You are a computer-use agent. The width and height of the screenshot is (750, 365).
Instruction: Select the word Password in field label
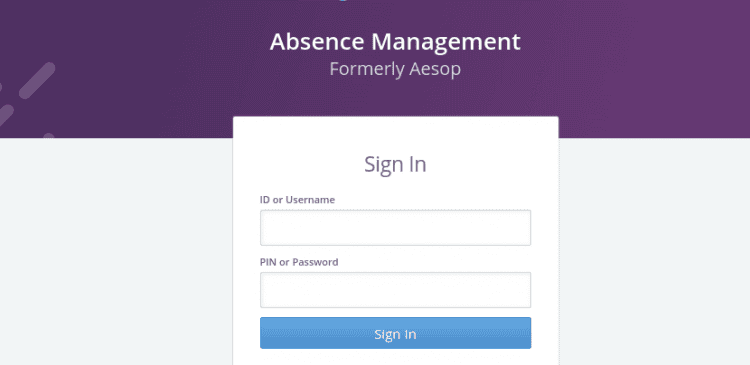[315, 262]
